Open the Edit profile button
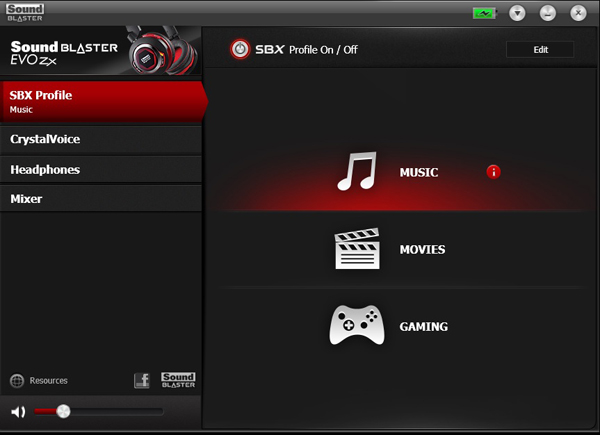600x435 pixels. coord(540,49)
